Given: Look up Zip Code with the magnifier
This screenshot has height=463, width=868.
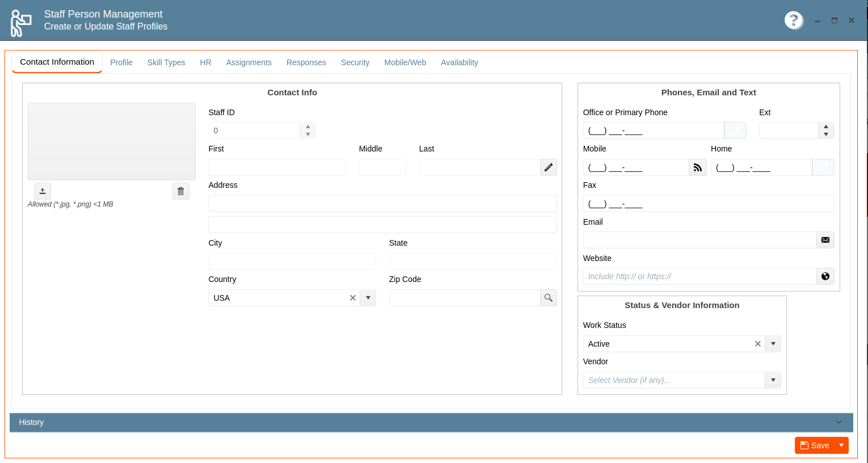Looking at the screenshot, I should [x=548, y=297].
